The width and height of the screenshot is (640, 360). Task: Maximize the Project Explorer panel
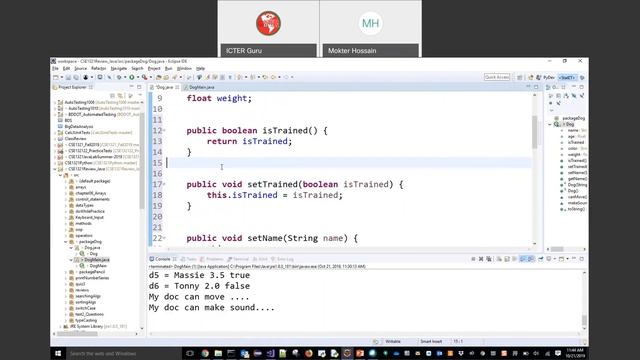click(x=139, y=87)
